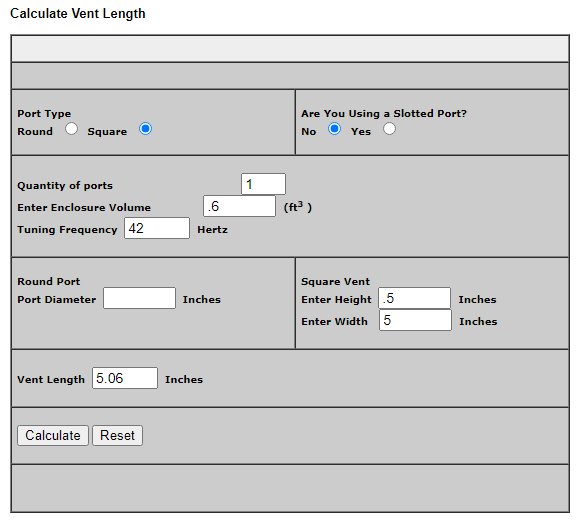
Task: Click the empty Port Diameter field
Action: (x=139, y=298)
